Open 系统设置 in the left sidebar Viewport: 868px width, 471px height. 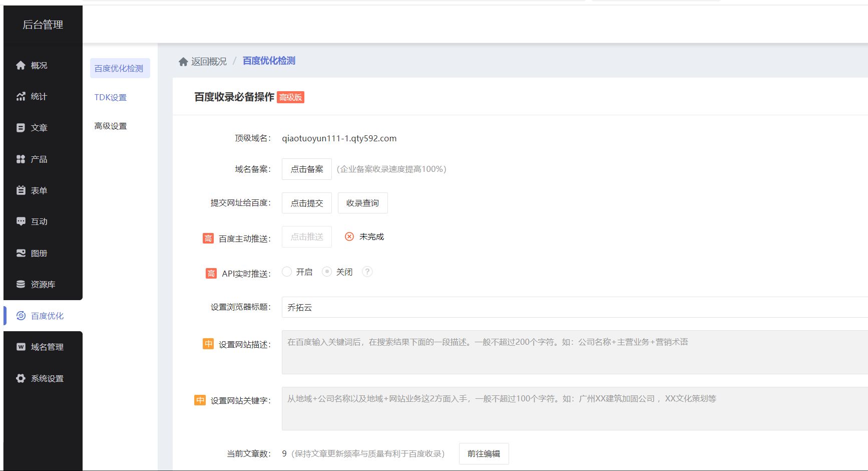(x=43, y=378)
